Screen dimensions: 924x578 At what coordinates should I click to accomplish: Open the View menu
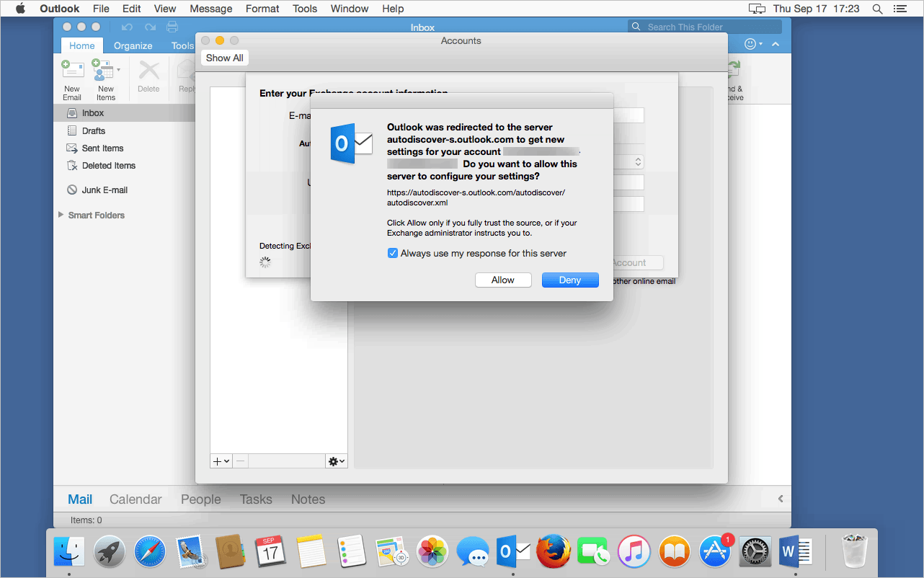tap(165, 9)
